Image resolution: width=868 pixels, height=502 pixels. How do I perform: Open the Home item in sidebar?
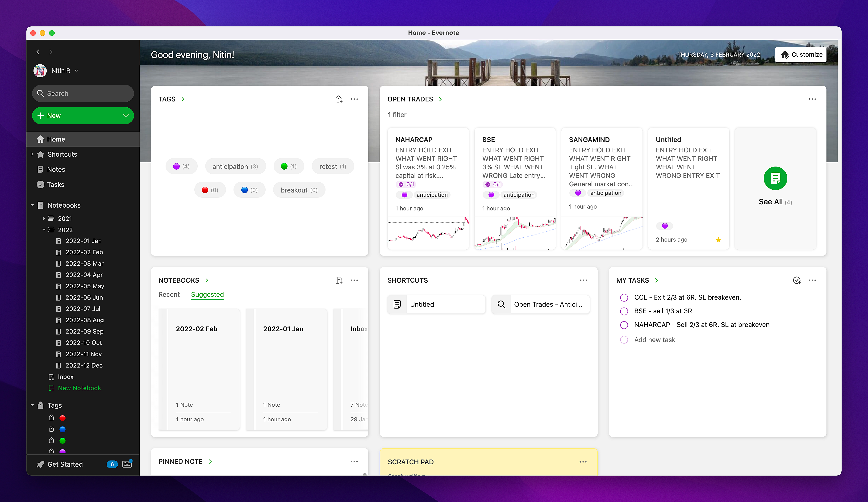tap(83, 139)
